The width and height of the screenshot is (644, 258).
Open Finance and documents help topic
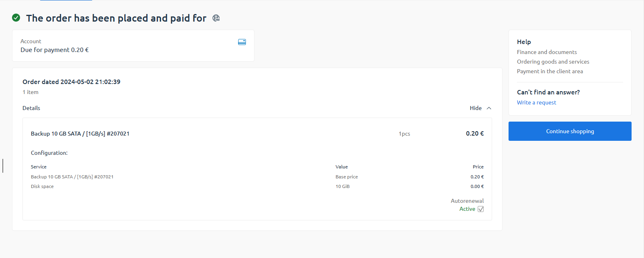(547, 52)
